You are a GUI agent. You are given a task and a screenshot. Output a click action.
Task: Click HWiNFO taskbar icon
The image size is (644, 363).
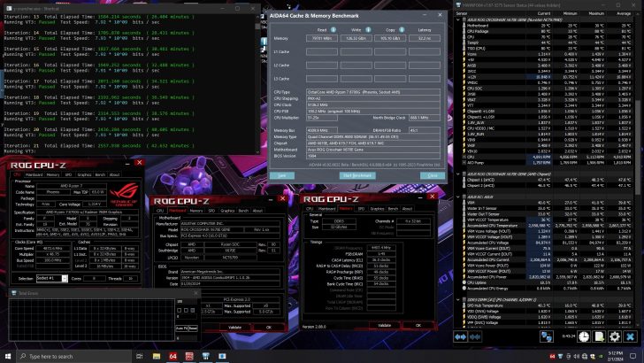coord(205,356)
